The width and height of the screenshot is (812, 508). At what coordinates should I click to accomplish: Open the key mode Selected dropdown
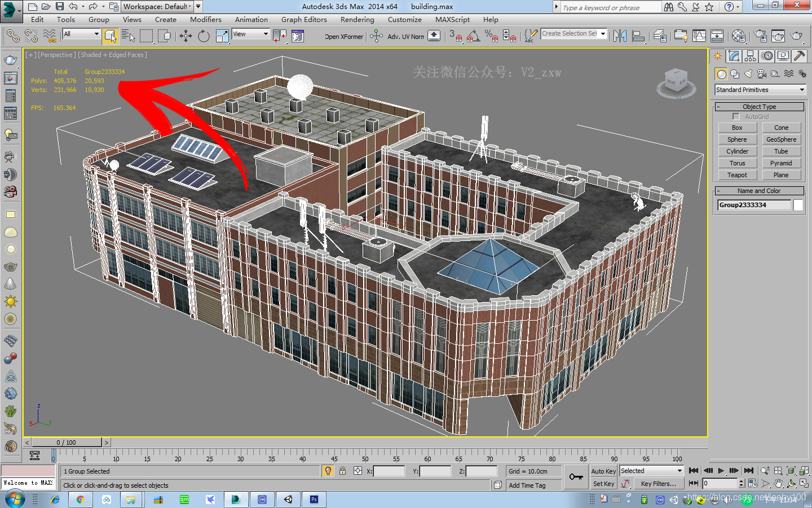tap(651, 471)
